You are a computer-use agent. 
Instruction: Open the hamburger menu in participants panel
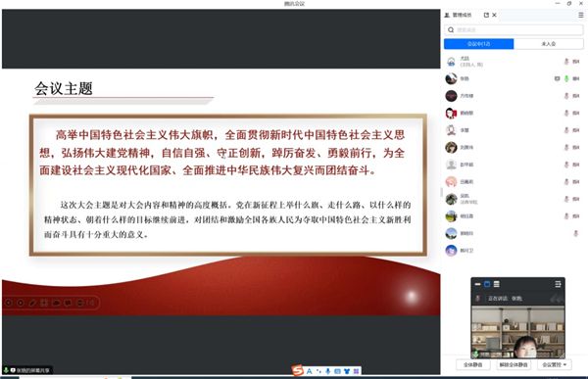pyautogui.click(x=580, y=15)
